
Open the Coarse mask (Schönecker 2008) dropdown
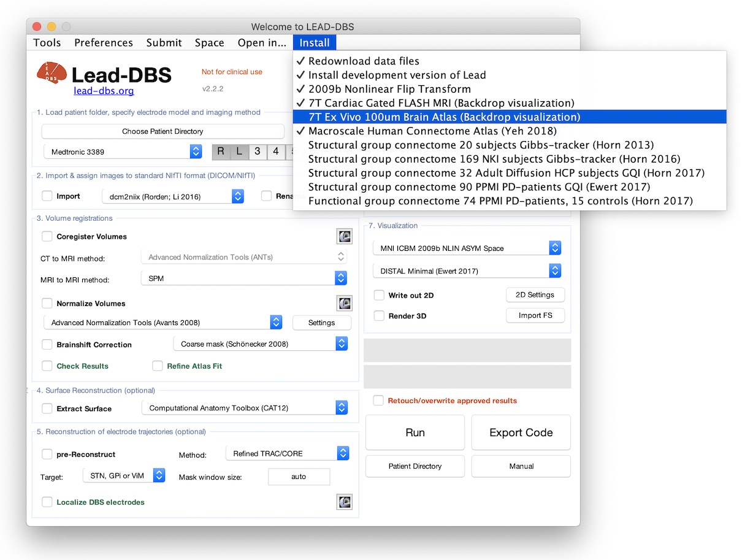(x=261, y=344)
